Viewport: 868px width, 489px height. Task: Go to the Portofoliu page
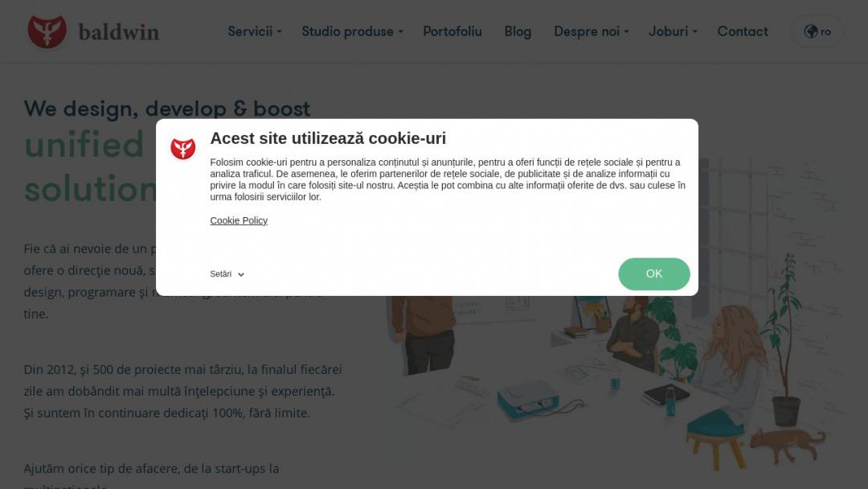point(452,31)
